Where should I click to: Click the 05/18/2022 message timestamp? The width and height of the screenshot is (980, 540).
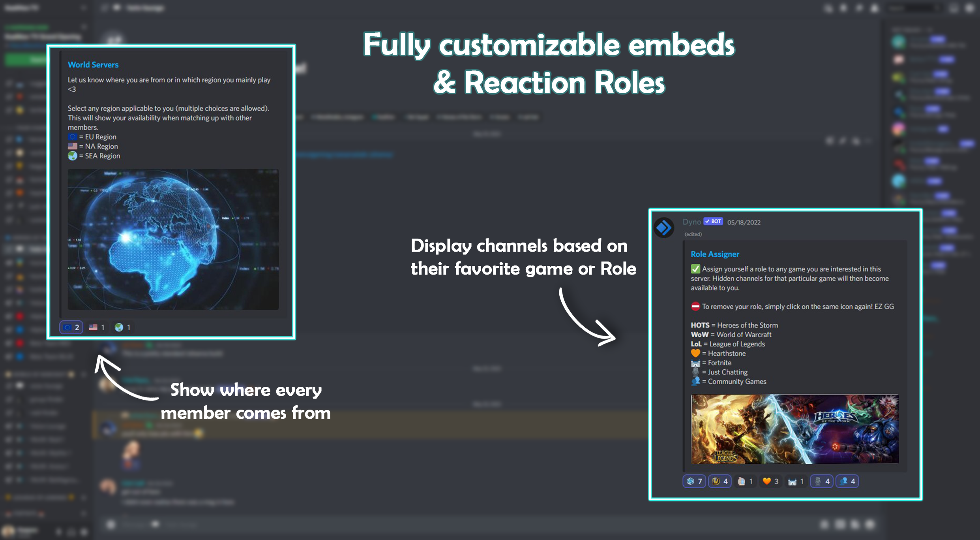point(744,222)
